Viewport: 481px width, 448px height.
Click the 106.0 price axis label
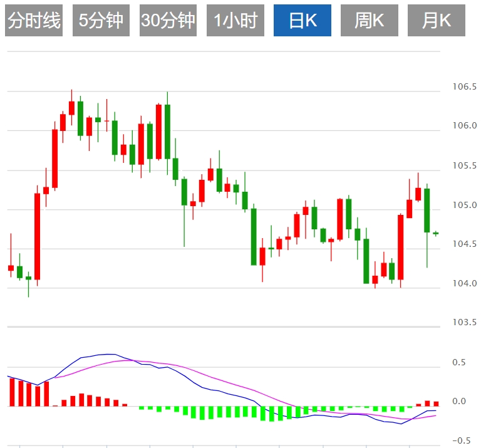click(465, 125)
